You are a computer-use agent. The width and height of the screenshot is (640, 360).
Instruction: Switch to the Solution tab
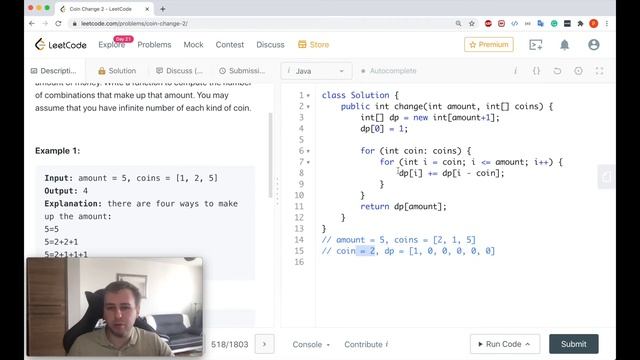(x=117, y=71)
